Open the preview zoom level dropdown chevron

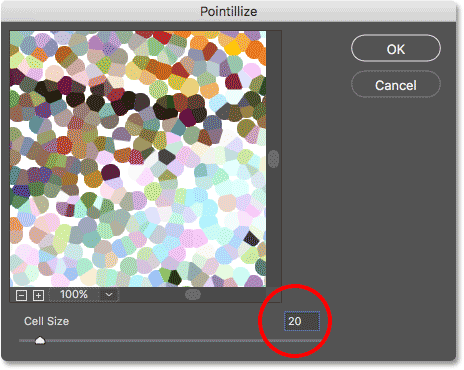pyautogui.click(x=109, y=295)
